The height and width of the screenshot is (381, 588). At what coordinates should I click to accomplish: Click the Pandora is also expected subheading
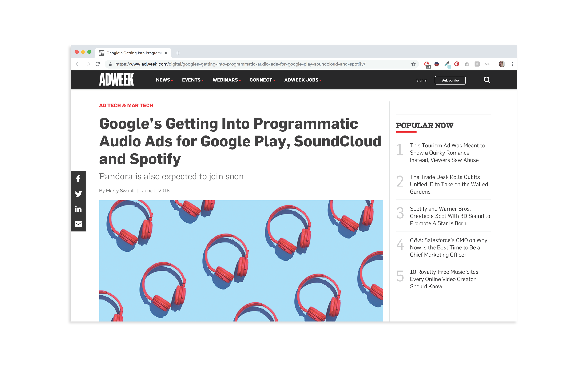point(171,176)
